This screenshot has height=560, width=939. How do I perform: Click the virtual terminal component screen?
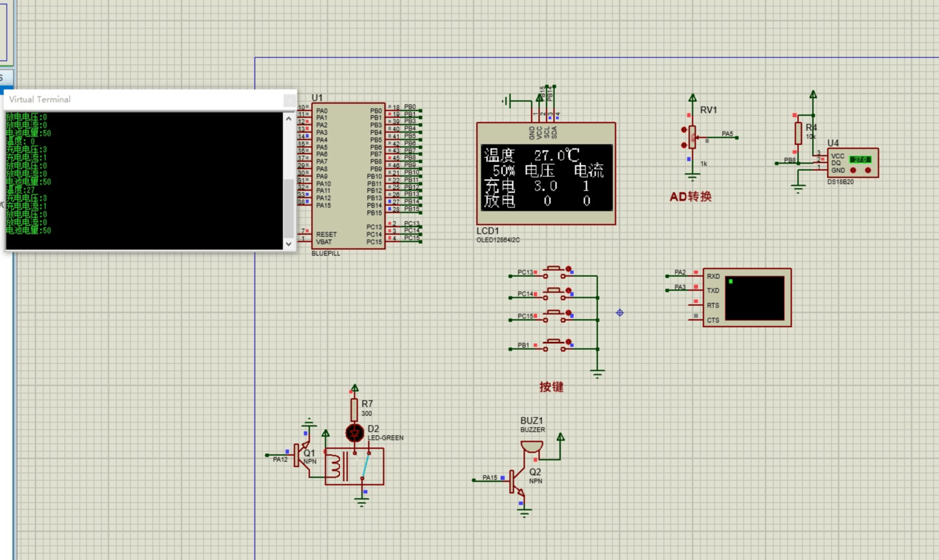[x=754, y=297]
